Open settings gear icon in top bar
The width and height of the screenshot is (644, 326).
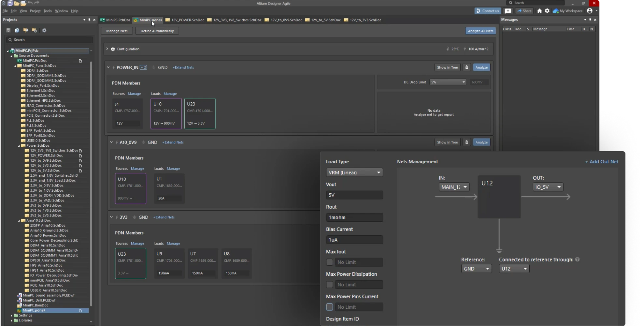click(547, 11)
